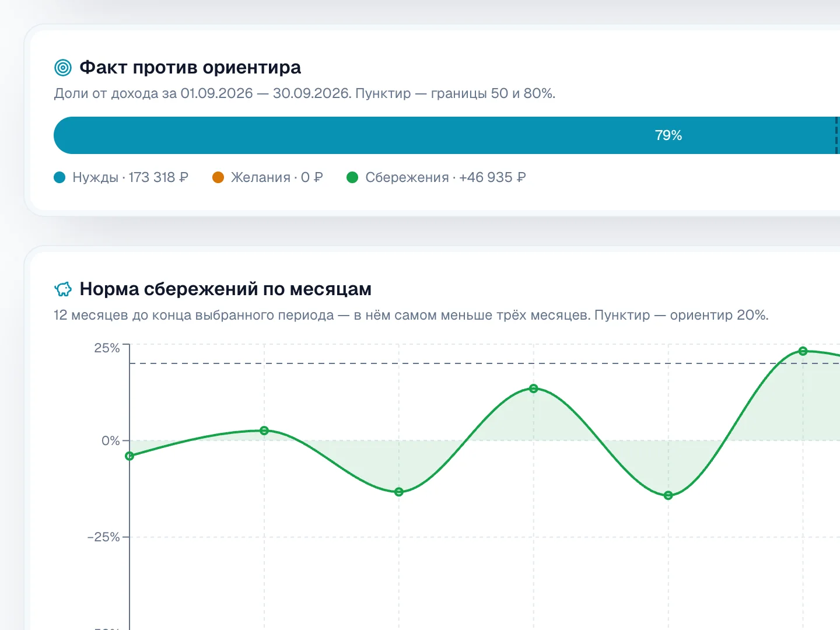Click the "0%" y-axis label

pyautogui.click(x=111, y=441)
